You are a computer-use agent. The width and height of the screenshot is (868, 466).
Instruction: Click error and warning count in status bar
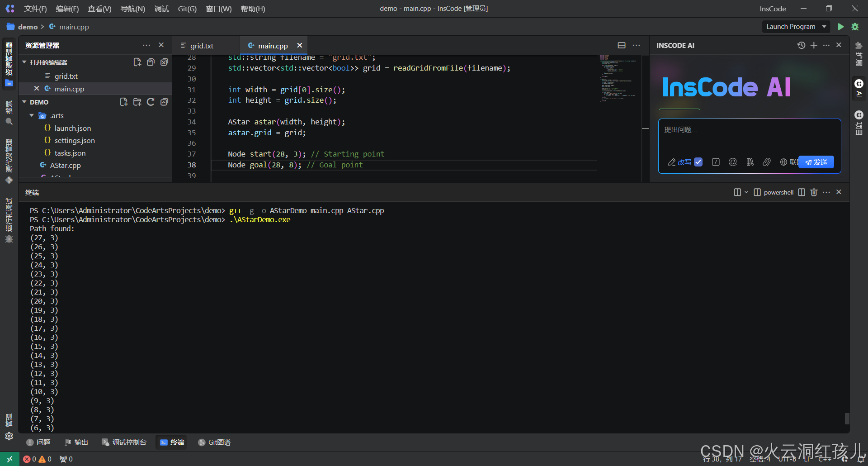[x=38, y=459]
